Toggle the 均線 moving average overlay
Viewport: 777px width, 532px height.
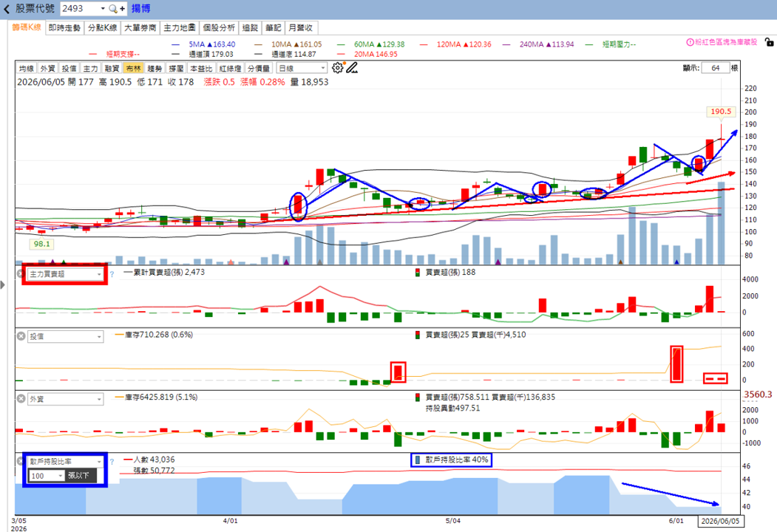pos(27,69)
